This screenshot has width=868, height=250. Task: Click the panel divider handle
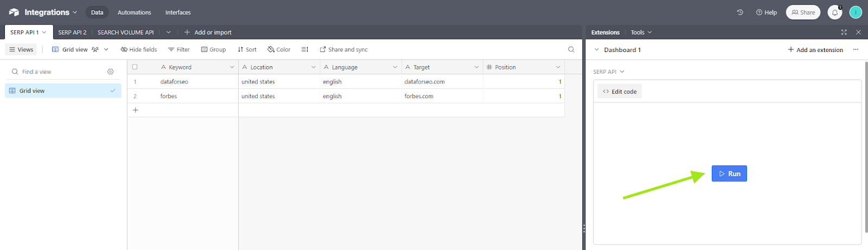[584, 228]
